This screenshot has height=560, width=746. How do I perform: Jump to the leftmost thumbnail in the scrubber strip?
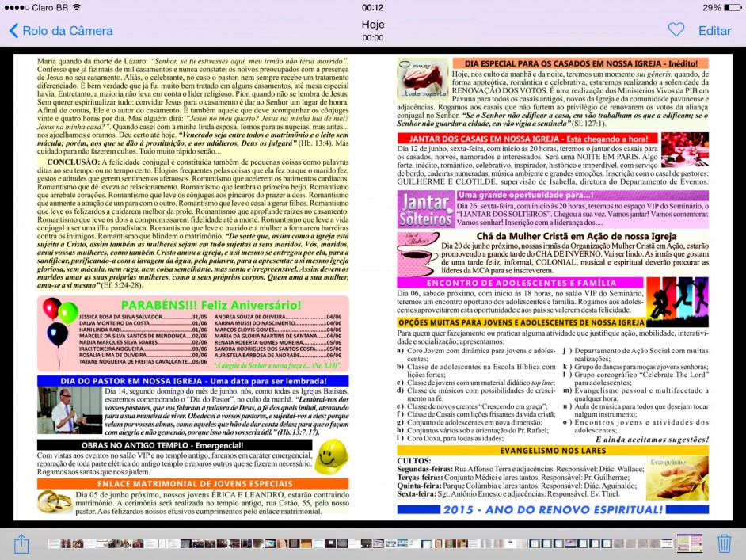point(52,543)
